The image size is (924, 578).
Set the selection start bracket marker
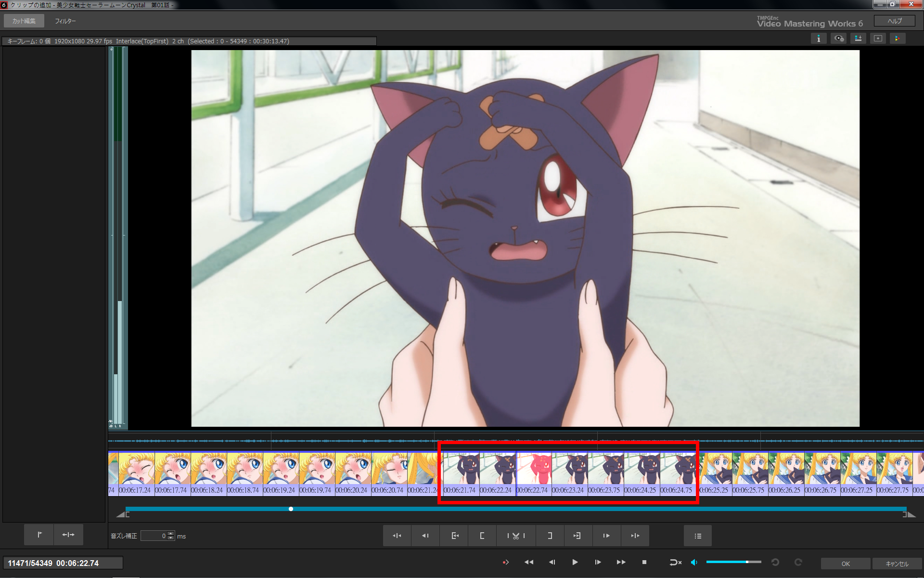click(x=482, y=536)
